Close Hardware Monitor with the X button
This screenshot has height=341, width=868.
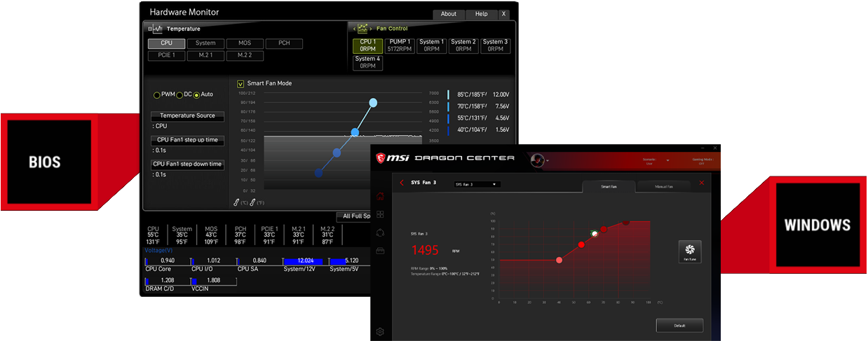pyautogui.click(x=503, y=14)
